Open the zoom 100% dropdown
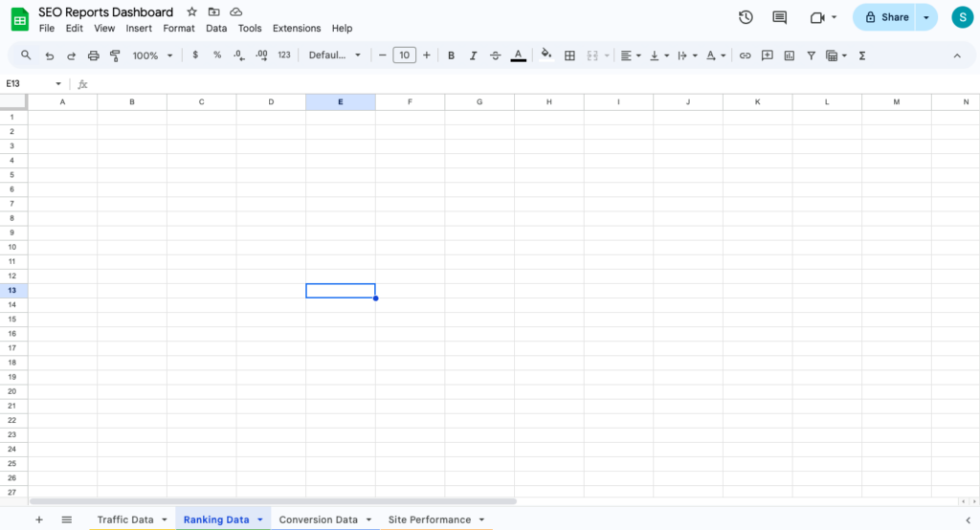The height and width of the screenshot is (530, 980). click(152, 55)
